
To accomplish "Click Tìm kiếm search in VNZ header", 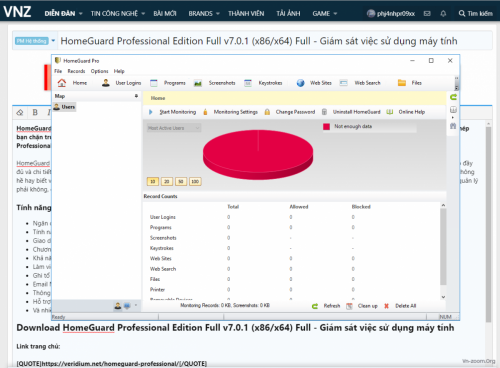I will pos(475,14).
